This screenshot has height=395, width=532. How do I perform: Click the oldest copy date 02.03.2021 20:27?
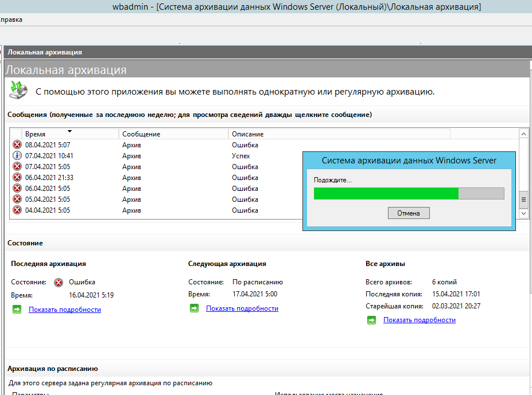(x=456, y=306)
